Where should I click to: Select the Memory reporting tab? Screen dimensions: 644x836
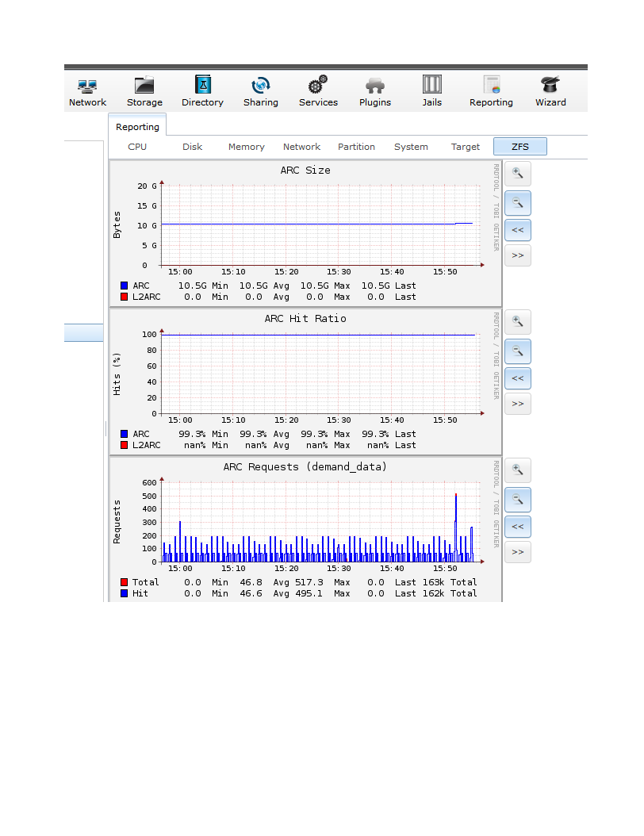pyautogui.click(x=247, y=147)
